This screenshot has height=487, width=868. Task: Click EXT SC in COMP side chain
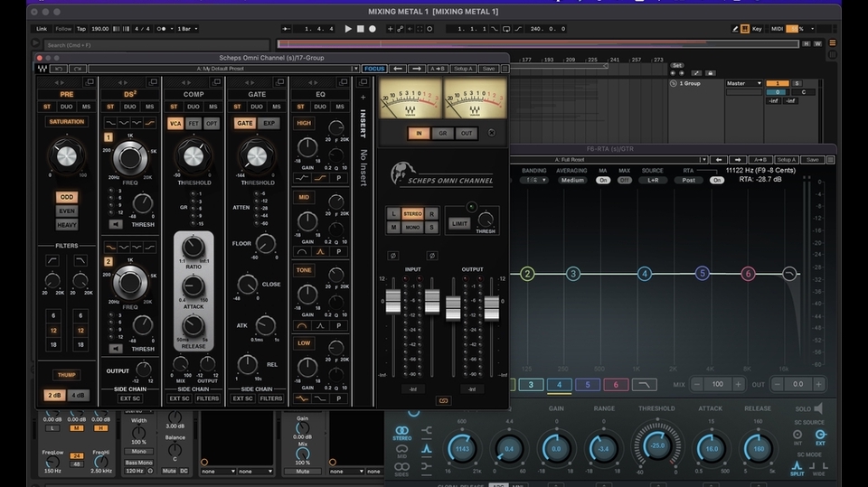(x=179, y=398)
